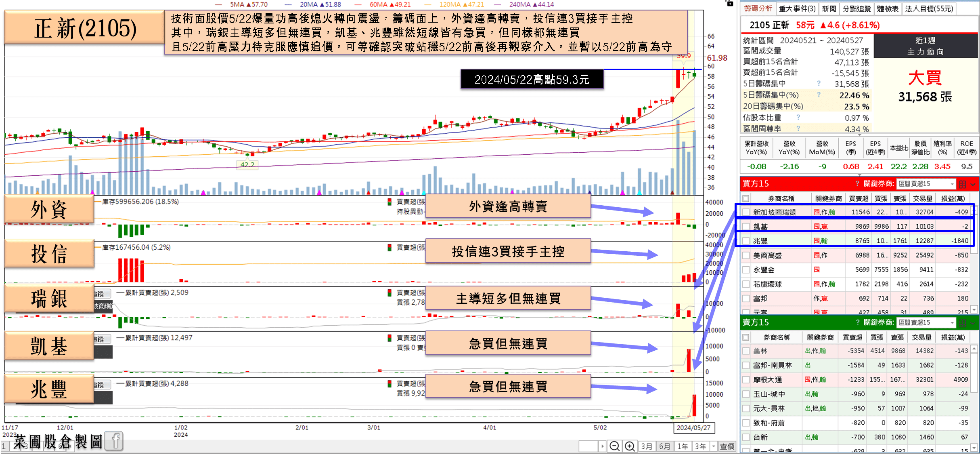Expand chevron at right of 賣方15 header
This screenshot has width=980, height=463.
pyautogui.click(x=973, y=323)
